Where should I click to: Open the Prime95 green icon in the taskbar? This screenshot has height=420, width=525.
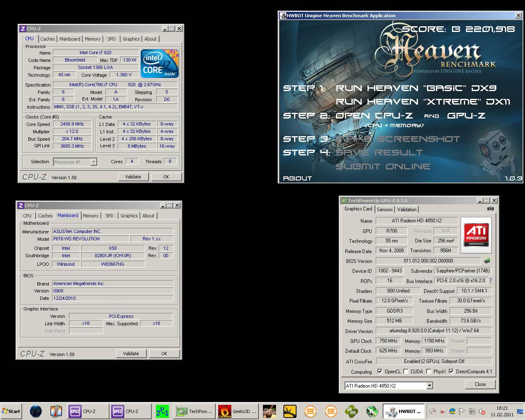[x=162, y=411]
